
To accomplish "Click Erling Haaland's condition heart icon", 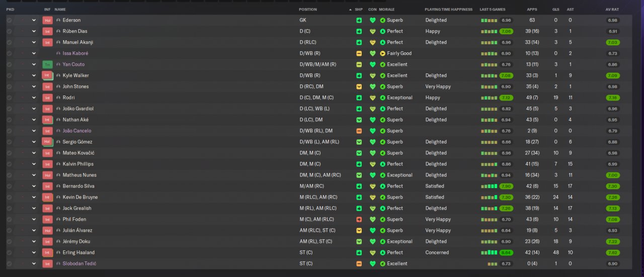I will click(x=372, y=252).
